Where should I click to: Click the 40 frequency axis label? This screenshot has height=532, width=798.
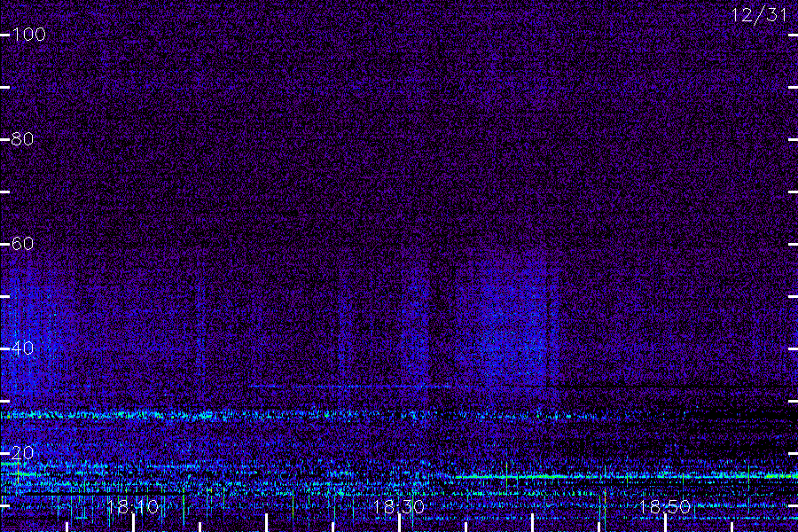coord(23,348)
